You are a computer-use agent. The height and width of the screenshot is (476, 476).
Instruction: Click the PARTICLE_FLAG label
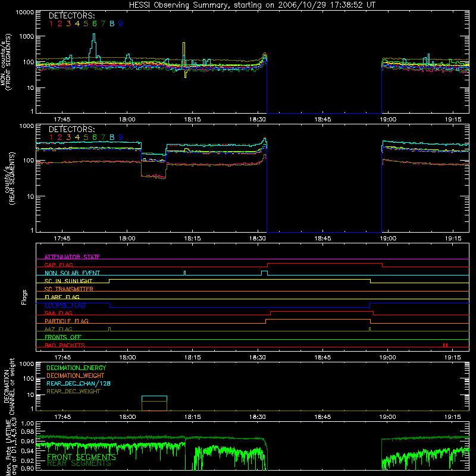pyautogui.click(x=67, y=321)
